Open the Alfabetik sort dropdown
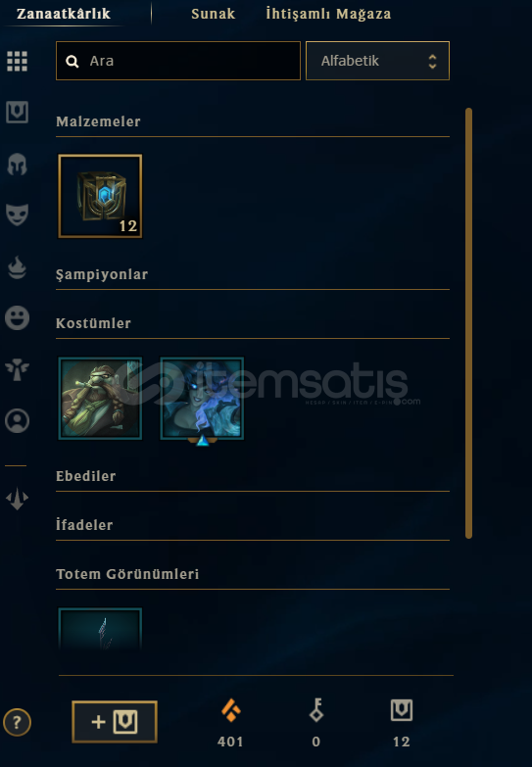The image size is (532, 767). click(x=377, y=61)
